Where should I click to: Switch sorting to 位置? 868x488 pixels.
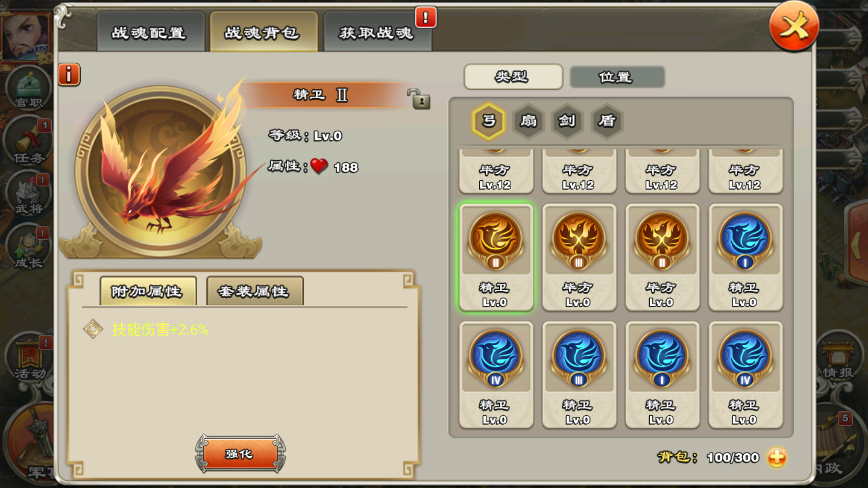coord(617,77)
